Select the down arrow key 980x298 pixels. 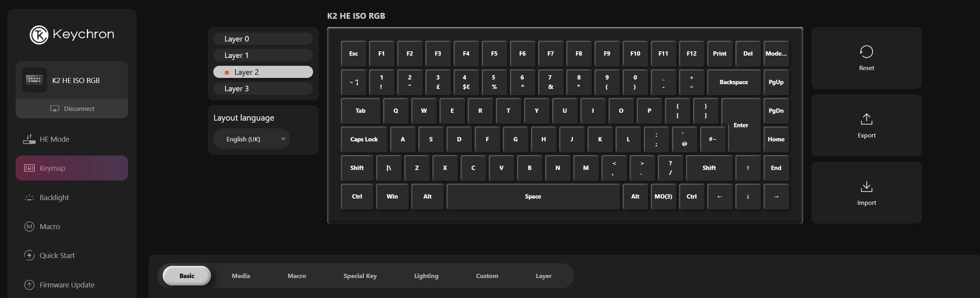[x=748, y=196]
